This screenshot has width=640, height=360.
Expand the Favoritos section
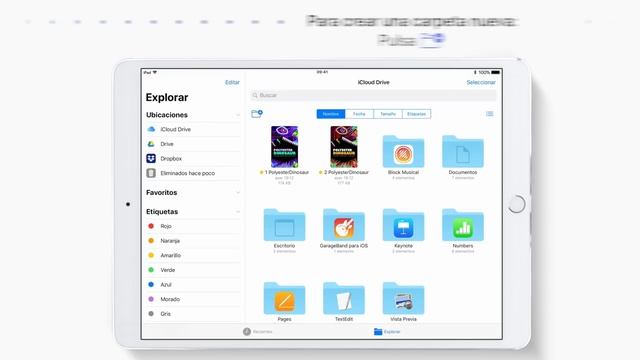tap(238, 193)
